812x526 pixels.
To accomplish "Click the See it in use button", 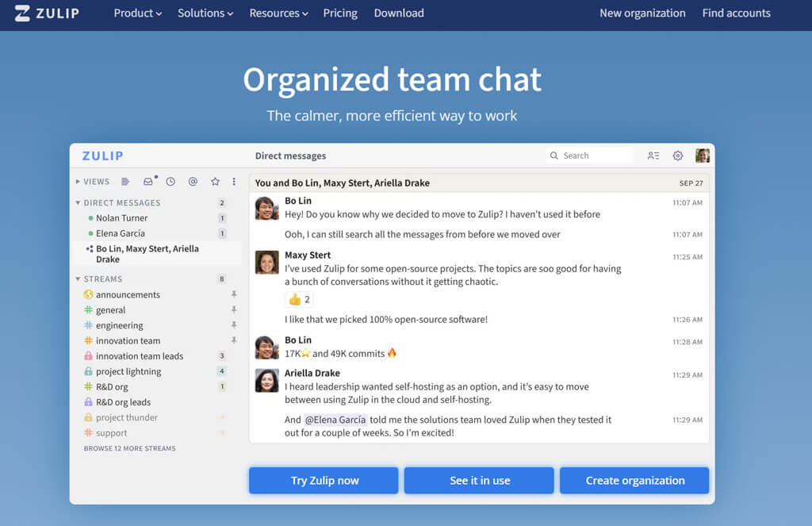I will coord(479,481).
